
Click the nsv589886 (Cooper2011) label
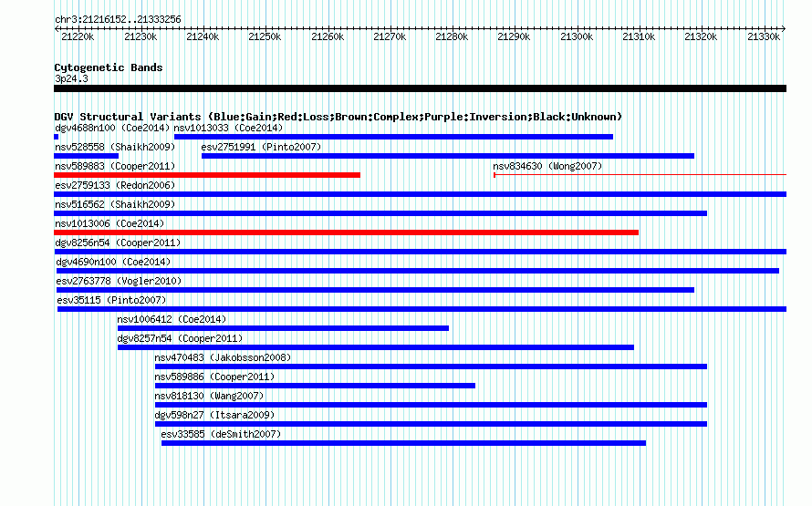pyautogui.click(x=214, y=377)
